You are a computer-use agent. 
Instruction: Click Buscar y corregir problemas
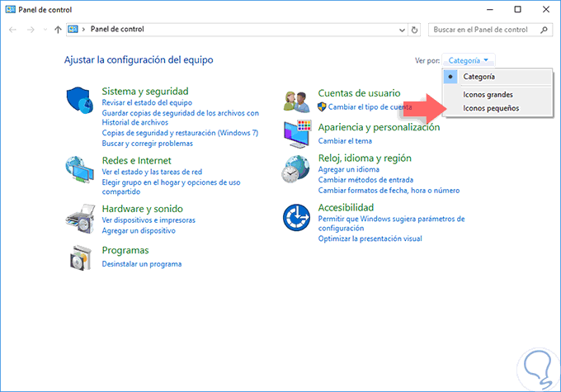point(147,144)
